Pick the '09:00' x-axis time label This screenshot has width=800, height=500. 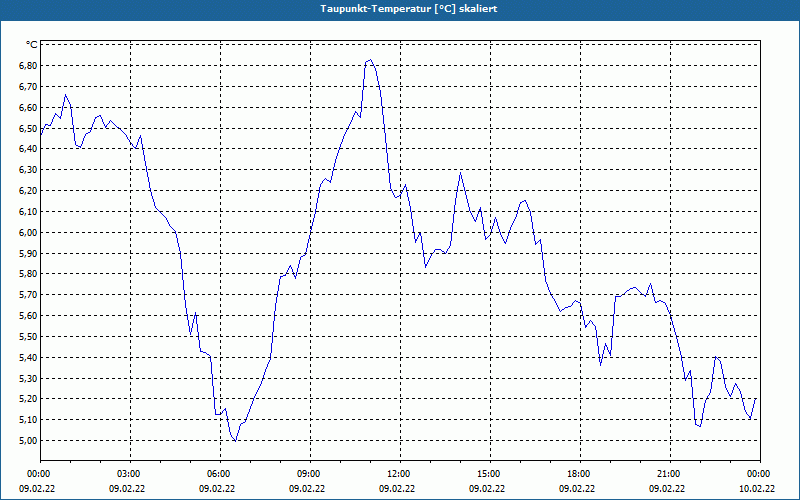point(308,474)
